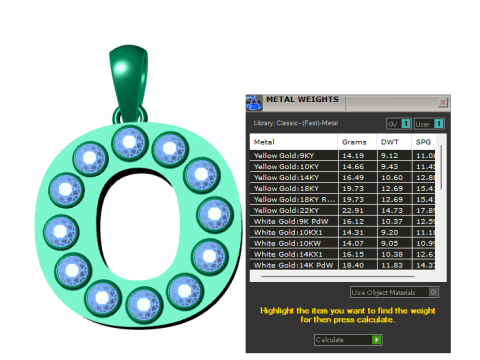Screen dimensions: 480x360
Task: Select the Yellow Gold:18KY row
Action: pos(342,189)
